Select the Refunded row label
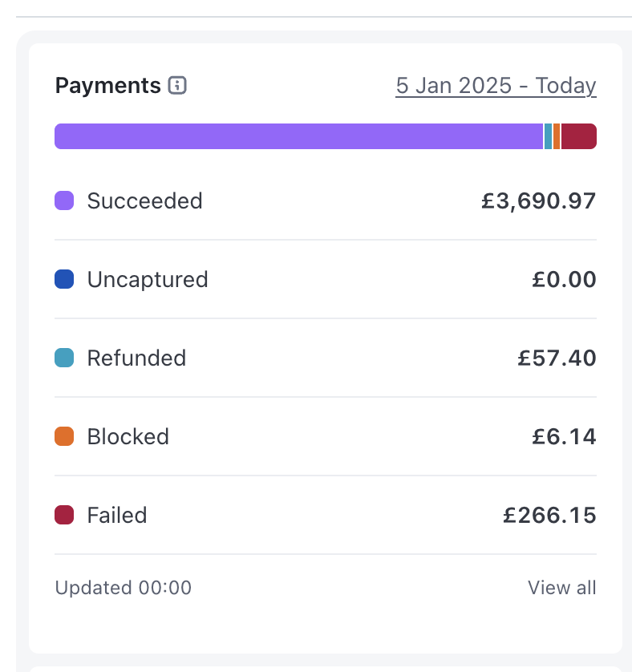This screenshot has height=672, width=632. 136,358
